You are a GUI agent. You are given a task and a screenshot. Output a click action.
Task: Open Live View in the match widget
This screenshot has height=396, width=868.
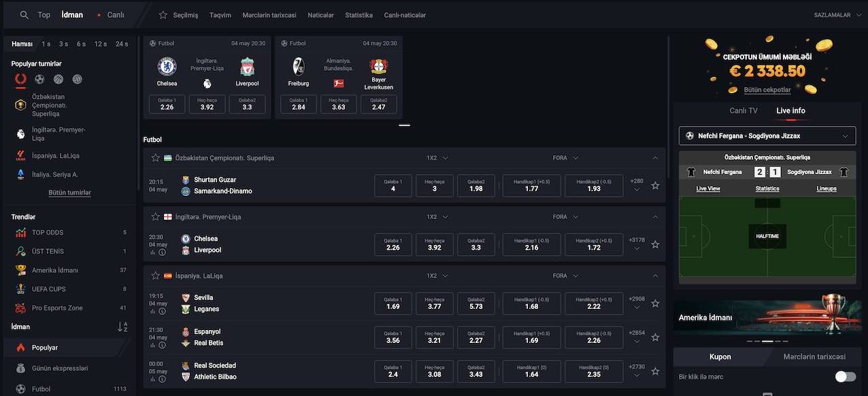(x=708, y=188)
